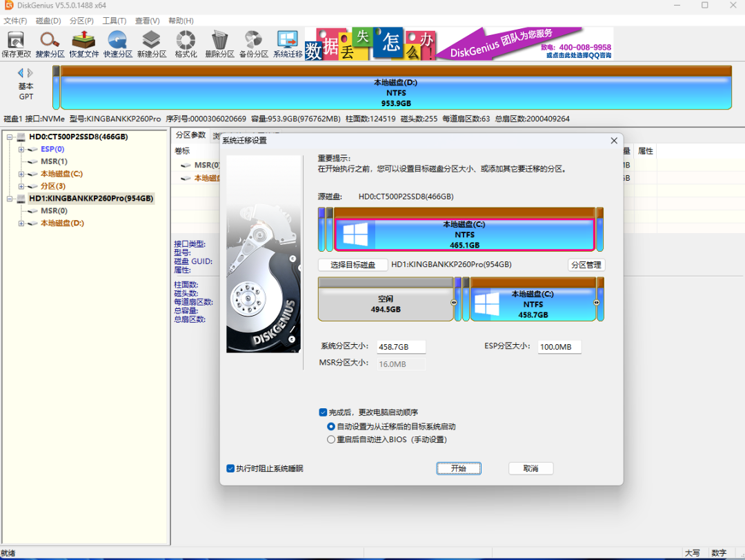Expand the 分区(3) tree node
745x560 pixels.
(x=21, y=186)
